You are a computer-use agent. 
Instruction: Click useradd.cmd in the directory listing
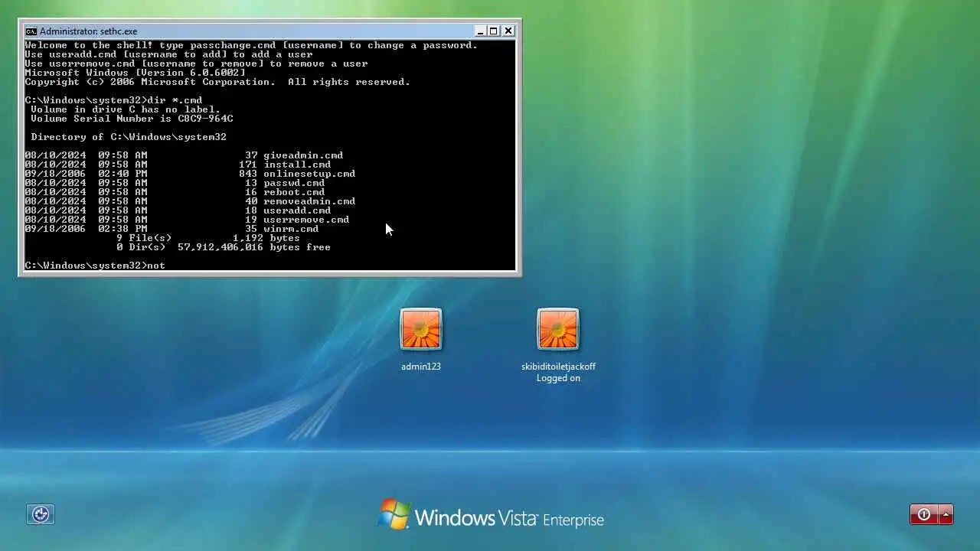(x=297, y=210)
